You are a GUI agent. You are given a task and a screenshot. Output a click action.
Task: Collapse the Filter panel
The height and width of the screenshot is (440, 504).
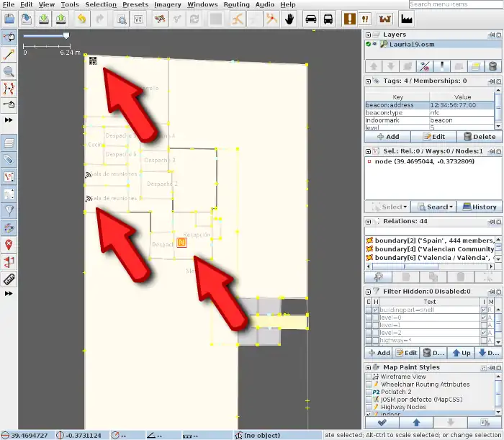[369, 291]
